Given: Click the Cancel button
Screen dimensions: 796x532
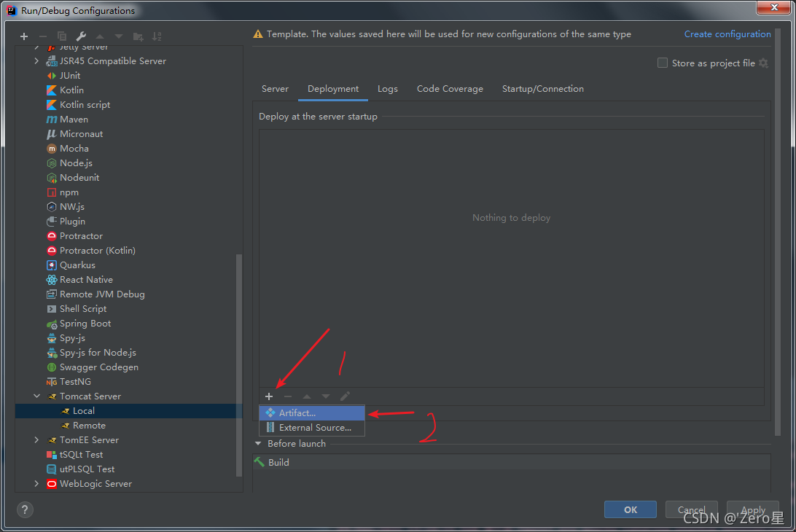Looking at the screenshot, I should pyautogui.click(x=692, y=509).
